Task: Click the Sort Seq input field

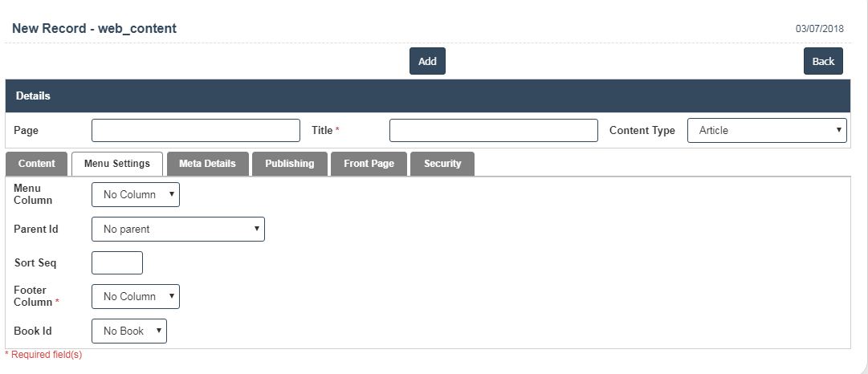Action: point(117,263)
